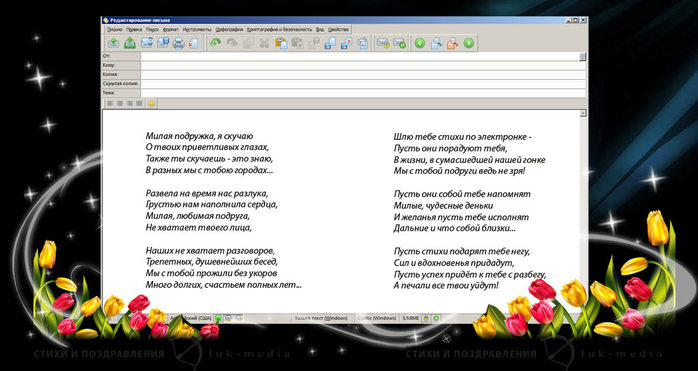Click the green round icon after status bar lock
The image size is (698, 371).
click(x=436, y=318)
